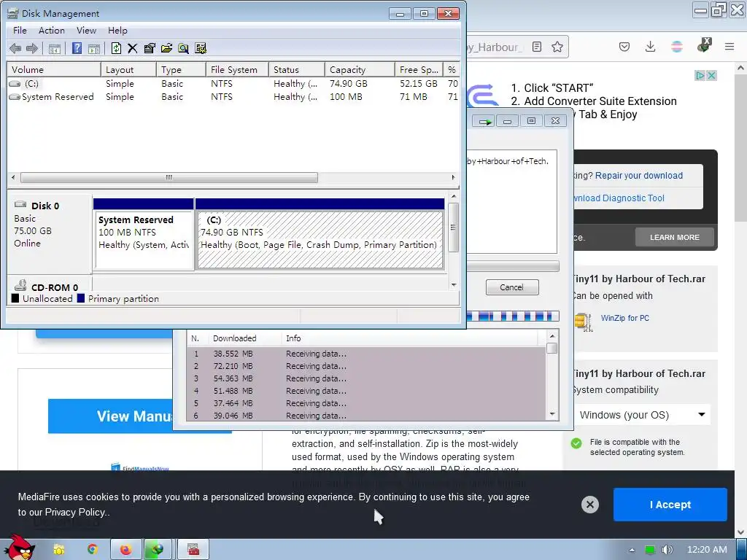Click the disk pane scroll down arrow
747x560 pixels.
(454, 285)
